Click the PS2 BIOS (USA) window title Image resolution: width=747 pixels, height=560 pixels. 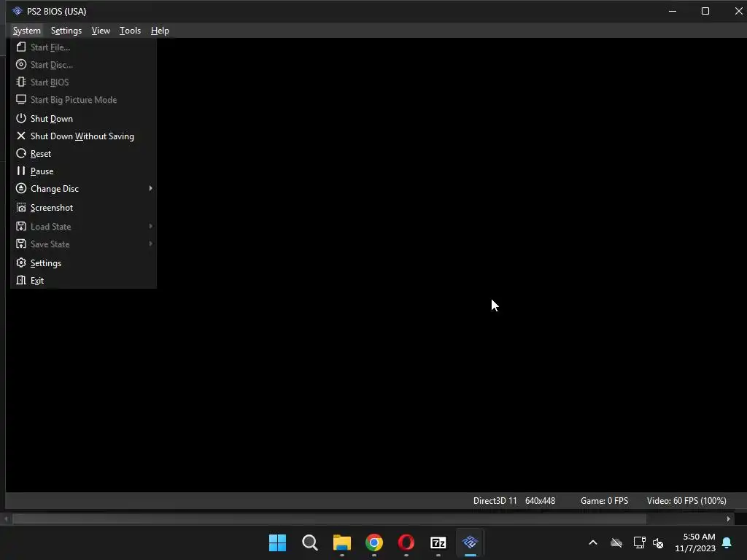click(x=57, y=11)
